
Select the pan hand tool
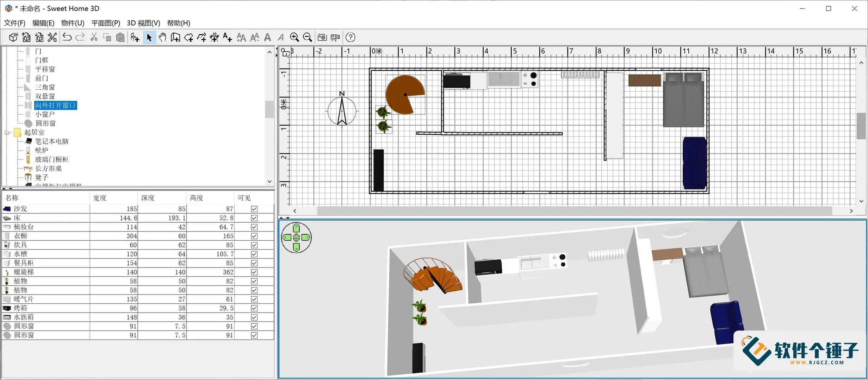[x=162, y=37]
